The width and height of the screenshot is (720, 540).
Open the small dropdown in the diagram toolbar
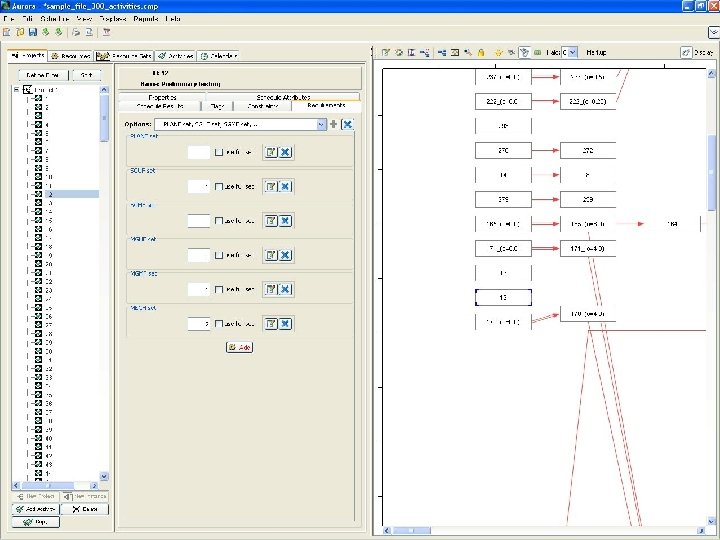tap(573, 52)
